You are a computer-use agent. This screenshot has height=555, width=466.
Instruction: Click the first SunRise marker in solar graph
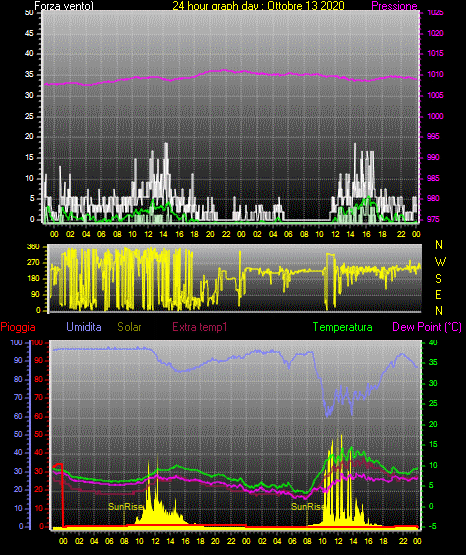(x=125, y=507)
